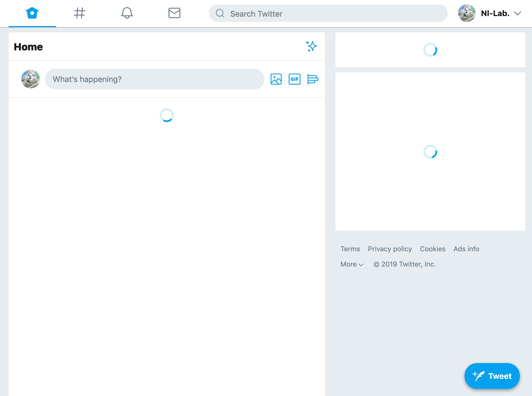Viewport: 532px width, 396px height.
Task: Open the Notifications bell tab
Action: (x=127, y=13)
